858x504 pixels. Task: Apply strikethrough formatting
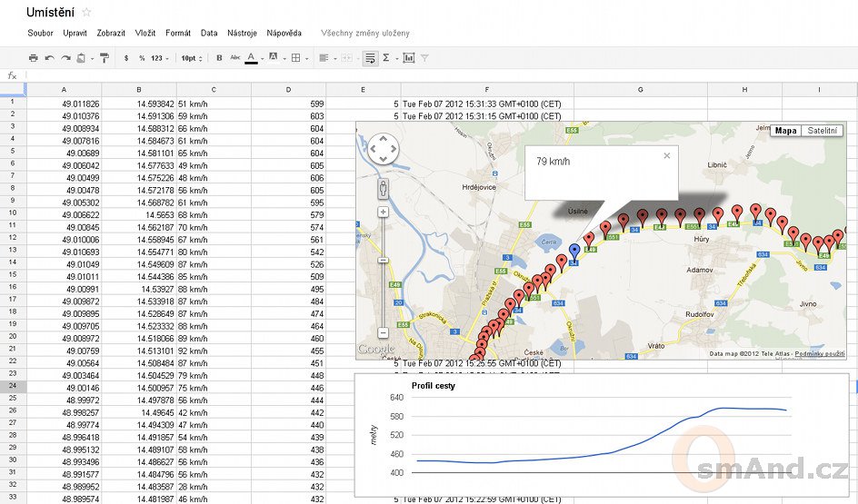pos(235,58)
